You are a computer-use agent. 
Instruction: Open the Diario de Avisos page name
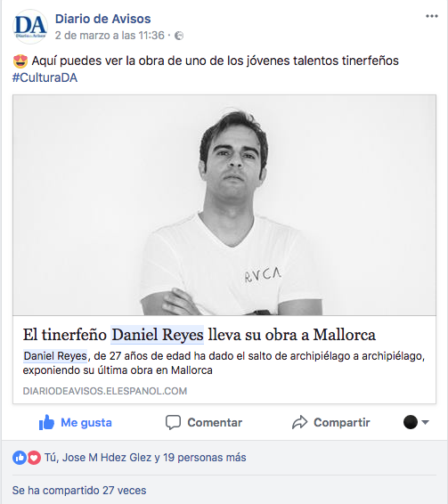[103, 19]
